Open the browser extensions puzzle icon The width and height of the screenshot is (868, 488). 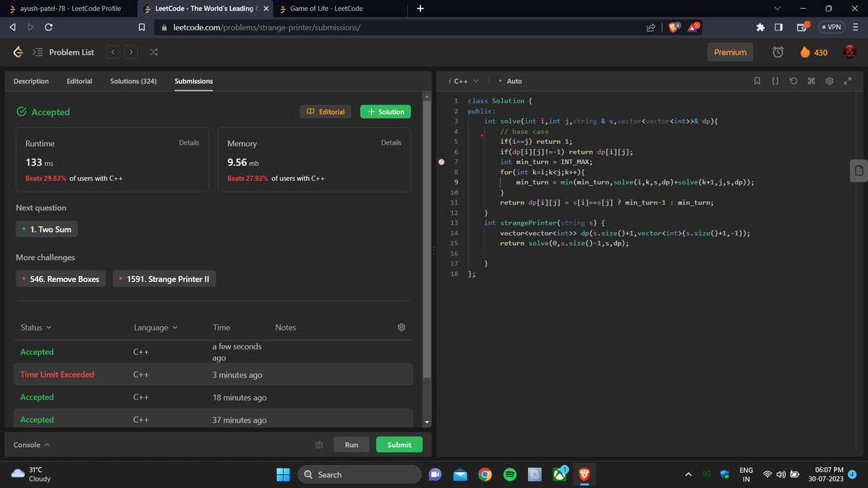(759, 27)
